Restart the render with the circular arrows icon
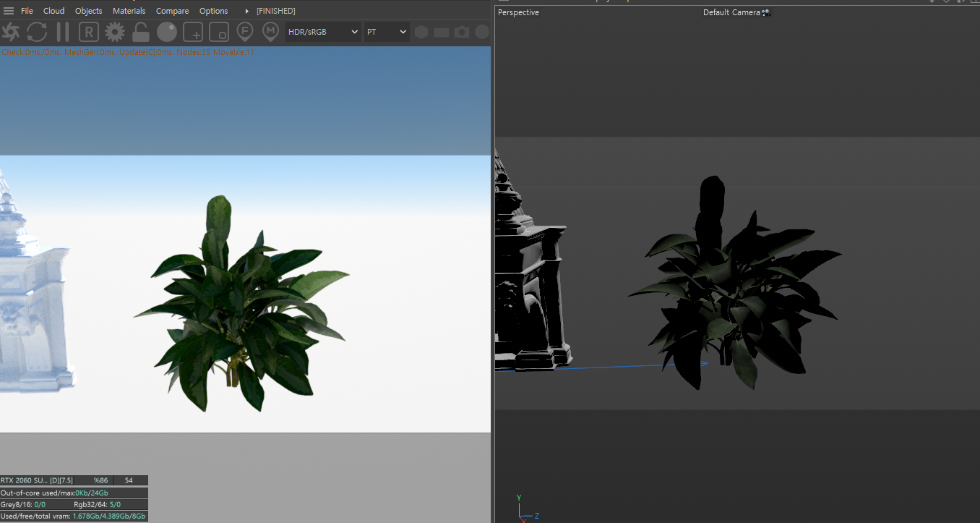Screen dimensions: 980x523 pos(37,32)
